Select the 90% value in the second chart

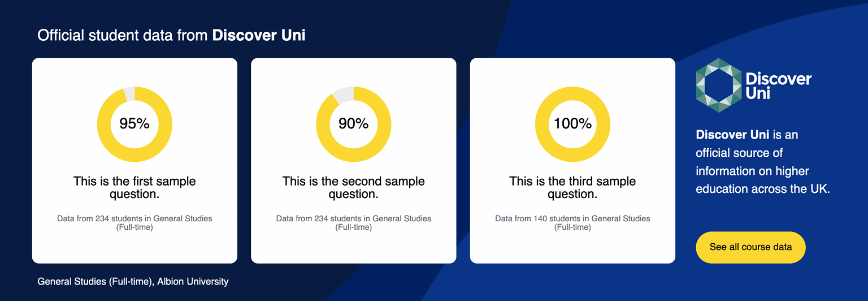coord(353,123)
